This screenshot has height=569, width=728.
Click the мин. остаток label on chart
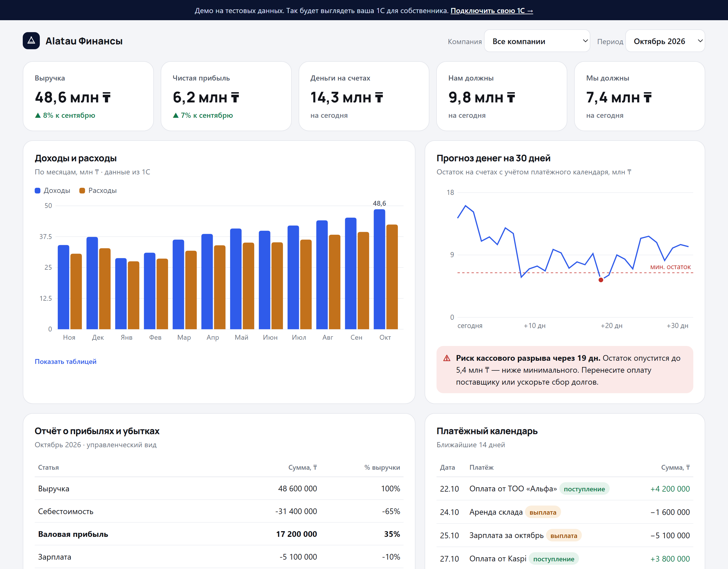tap(670, 267)
